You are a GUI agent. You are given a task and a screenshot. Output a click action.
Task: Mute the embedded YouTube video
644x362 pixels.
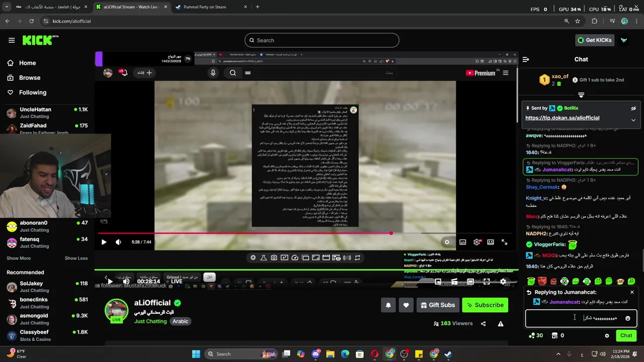click(x=118, y=242)
